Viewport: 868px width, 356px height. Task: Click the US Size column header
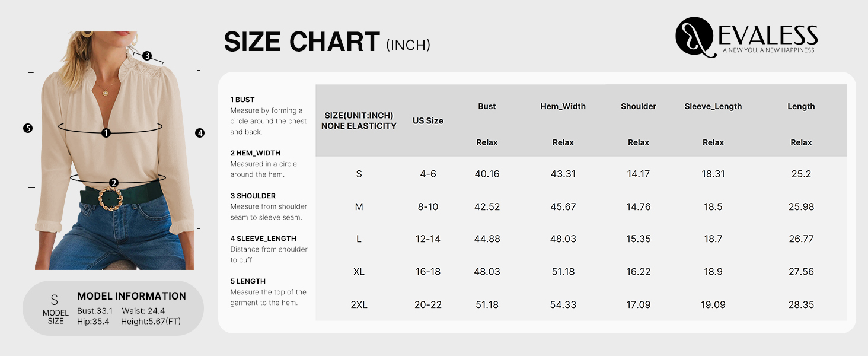tap(428, 120)
